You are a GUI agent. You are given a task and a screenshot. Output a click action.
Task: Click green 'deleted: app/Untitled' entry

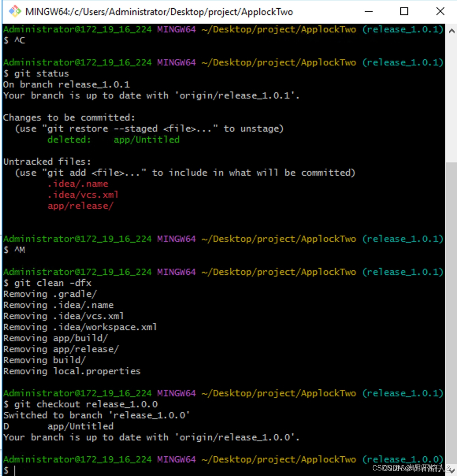113,140
